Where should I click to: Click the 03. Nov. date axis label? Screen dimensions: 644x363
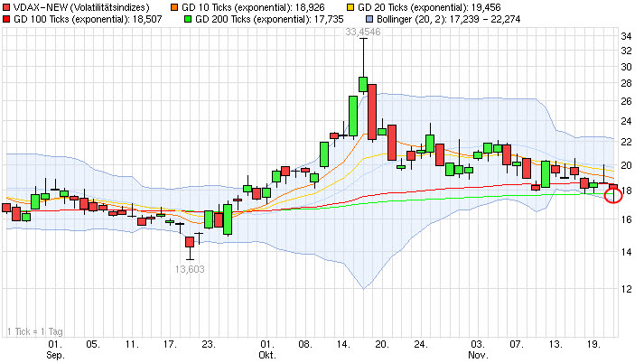pyautogui.click(x=478, y=349)
